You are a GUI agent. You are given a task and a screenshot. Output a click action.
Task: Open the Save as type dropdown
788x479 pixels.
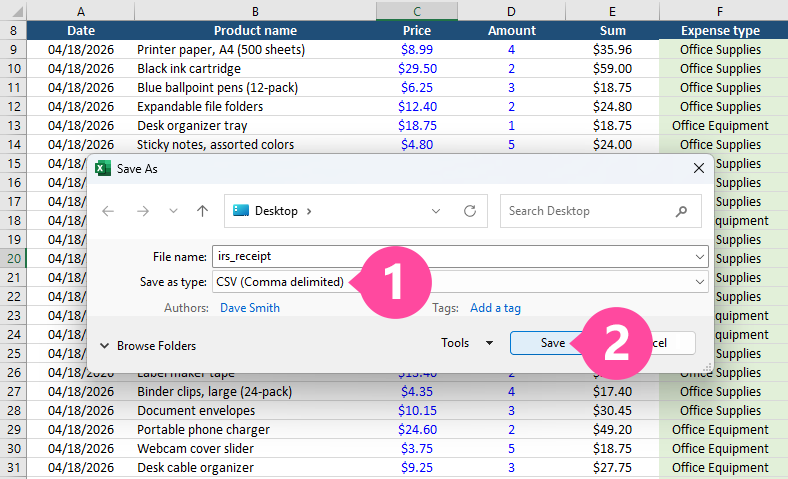(699, 282)
